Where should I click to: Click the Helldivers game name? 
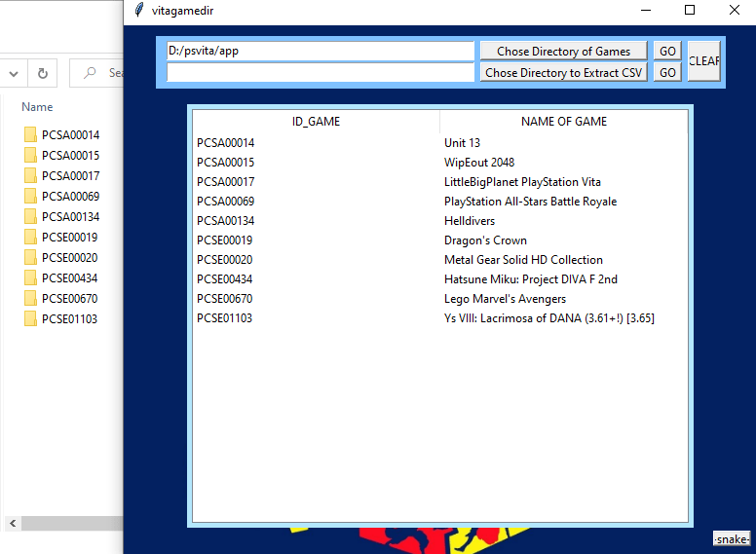tap(470, 221)
